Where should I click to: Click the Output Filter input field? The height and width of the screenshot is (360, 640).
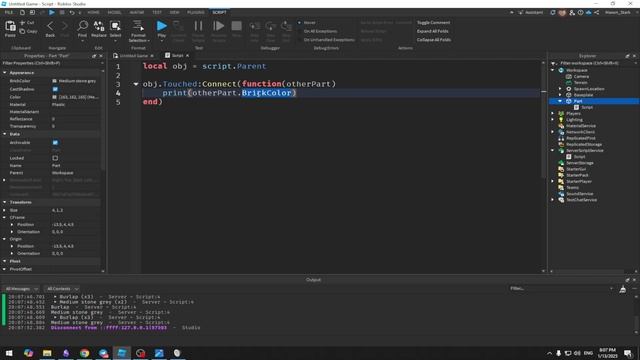pos(560,288)
